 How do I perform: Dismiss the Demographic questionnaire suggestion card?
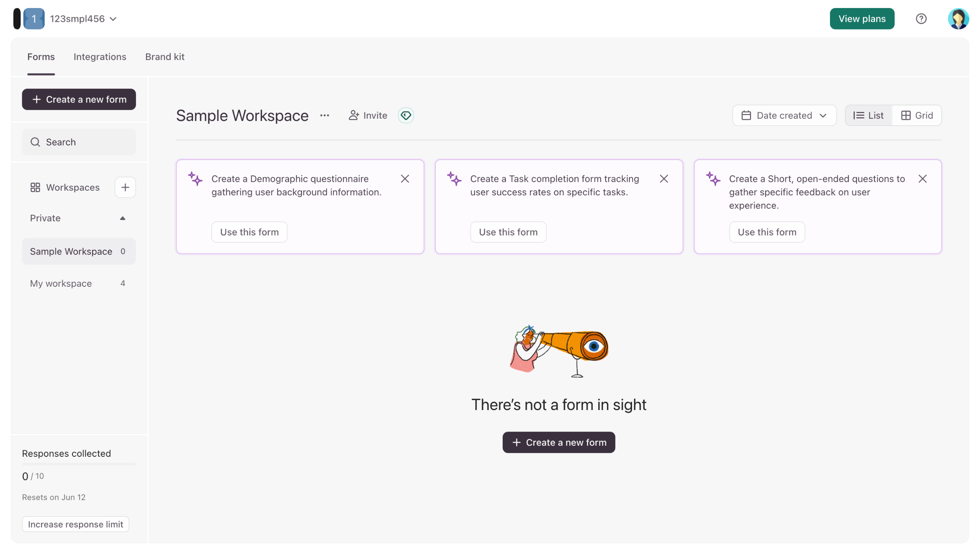tap(405, 179)
